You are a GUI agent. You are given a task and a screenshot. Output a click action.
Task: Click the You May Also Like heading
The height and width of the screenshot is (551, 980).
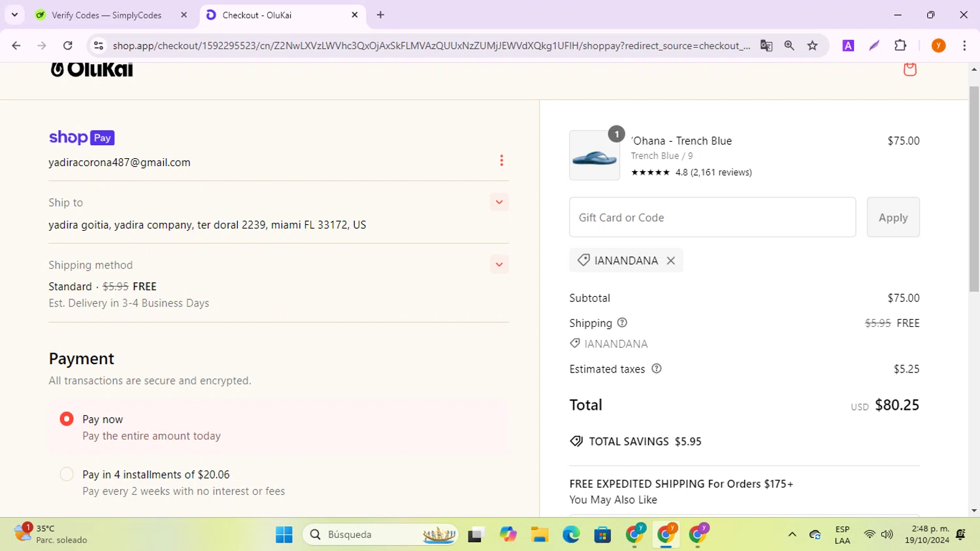click(613, 500)
